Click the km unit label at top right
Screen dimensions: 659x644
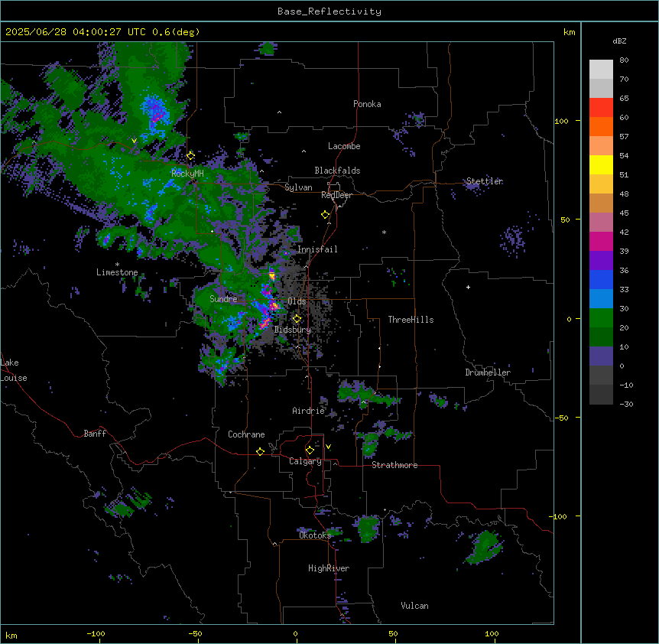click(x=570, y=32)
